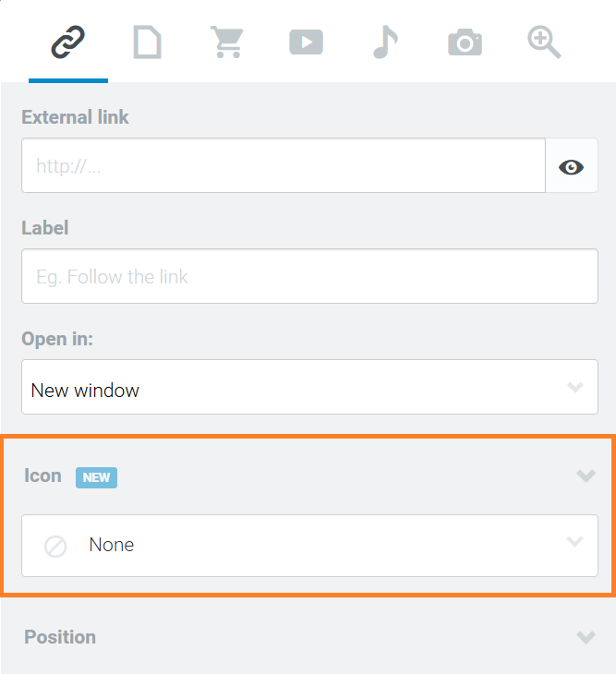Click the Position section heading
Viewport: 616px width, 674px height.
click(60, 637)
